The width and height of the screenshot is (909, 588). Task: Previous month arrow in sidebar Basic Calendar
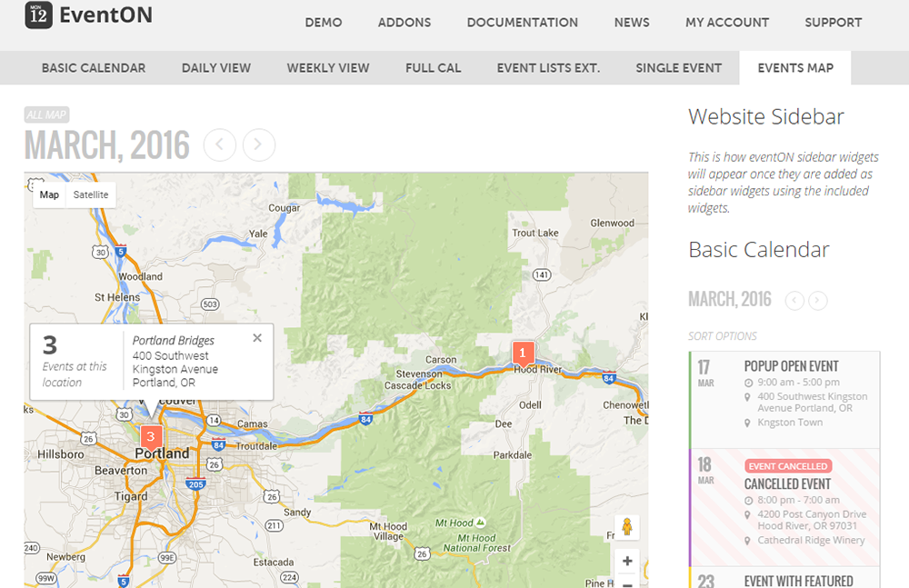tap(794, 301)
